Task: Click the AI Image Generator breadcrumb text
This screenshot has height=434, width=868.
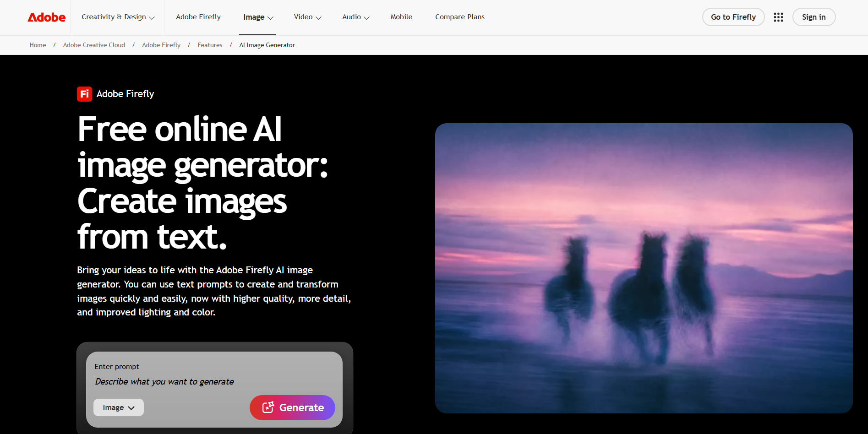Action: tap(267, 45)
